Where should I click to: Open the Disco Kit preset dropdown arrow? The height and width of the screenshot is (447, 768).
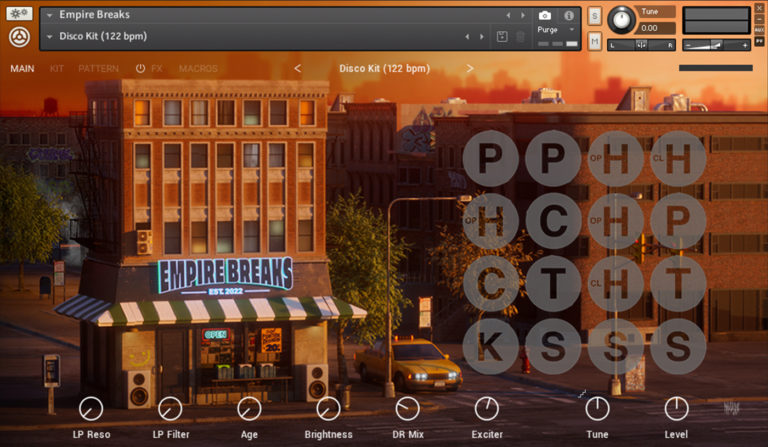(x=50, y=37)
